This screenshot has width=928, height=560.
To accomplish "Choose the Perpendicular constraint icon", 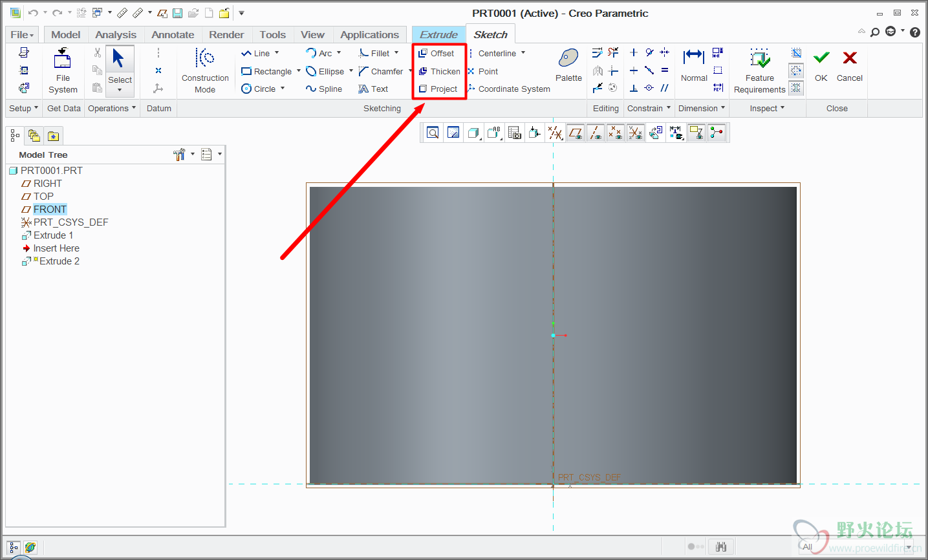I will 634,88.
